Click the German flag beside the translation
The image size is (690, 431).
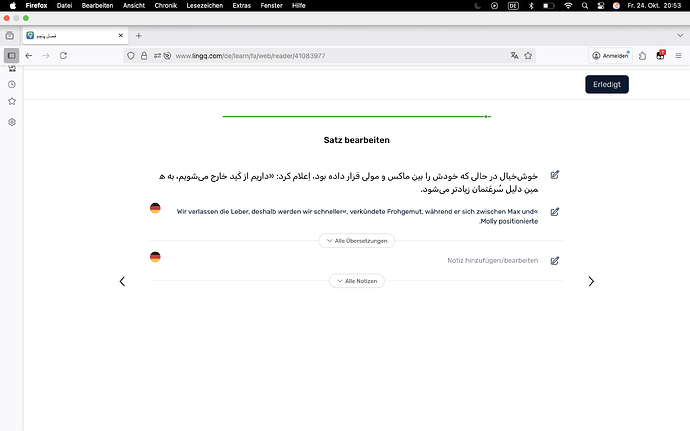(x=155, y=208)
